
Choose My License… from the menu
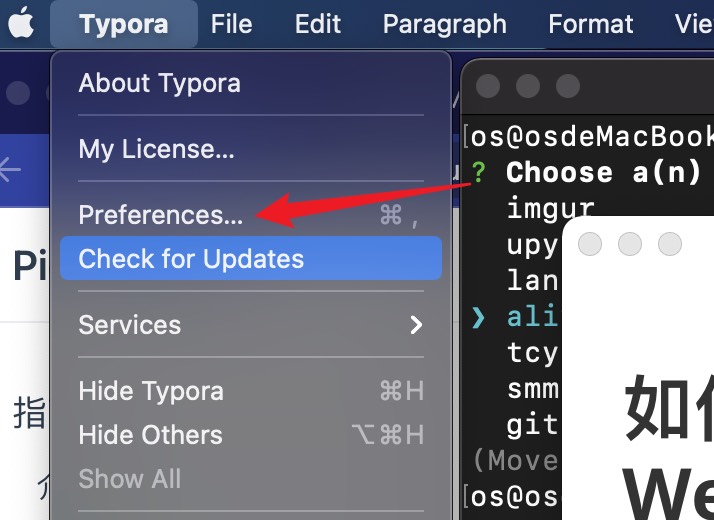[x=157, y=149]
